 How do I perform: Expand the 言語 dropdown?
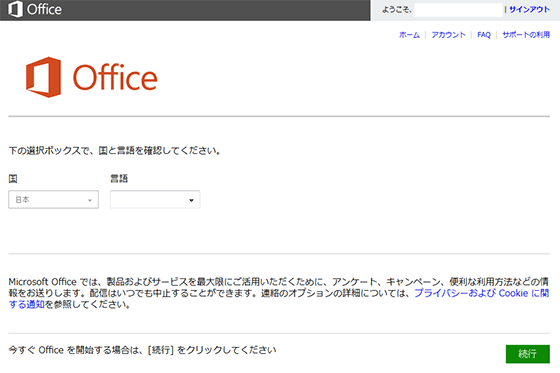(155, 200)
